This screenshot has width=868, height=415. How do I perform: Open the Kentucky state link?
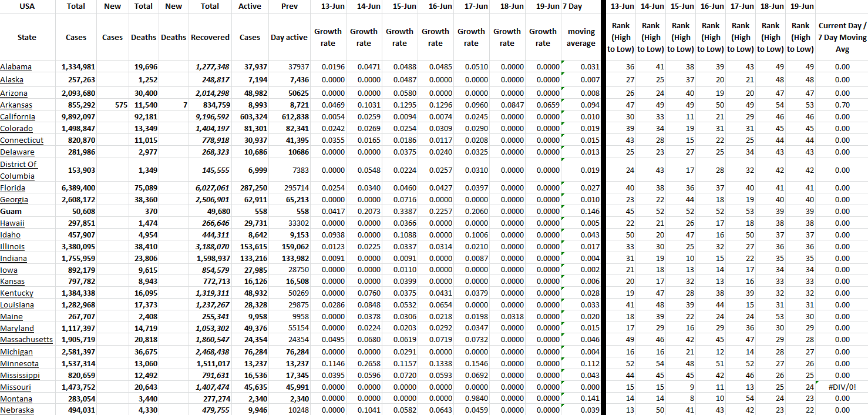coord(17,293)
